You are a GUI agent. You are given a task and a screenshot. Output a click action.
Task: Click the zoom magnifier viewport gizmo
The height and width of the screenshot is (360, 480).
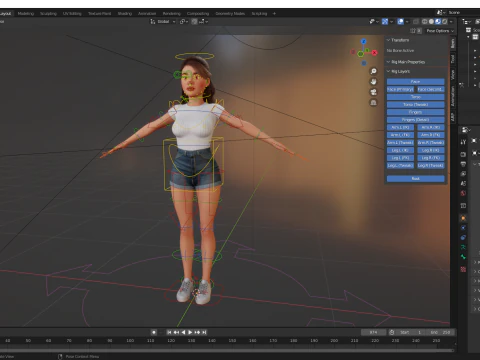374,71
